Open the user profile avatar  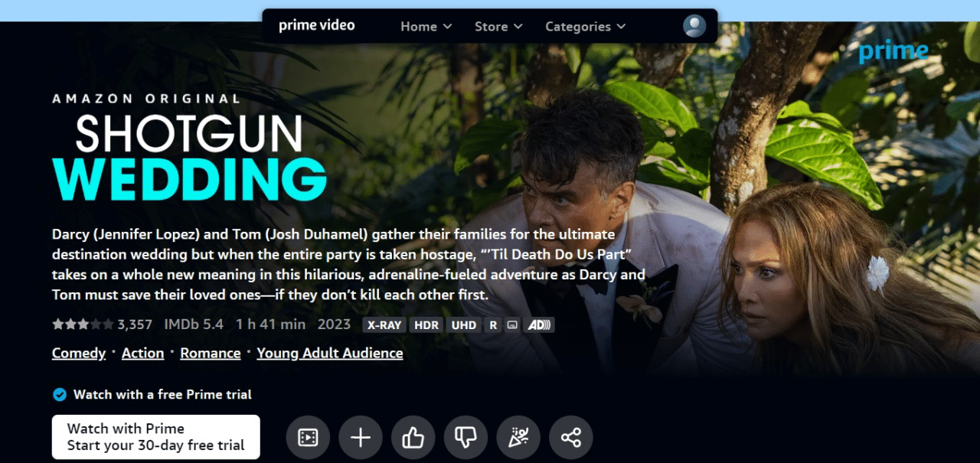(694, 26)
